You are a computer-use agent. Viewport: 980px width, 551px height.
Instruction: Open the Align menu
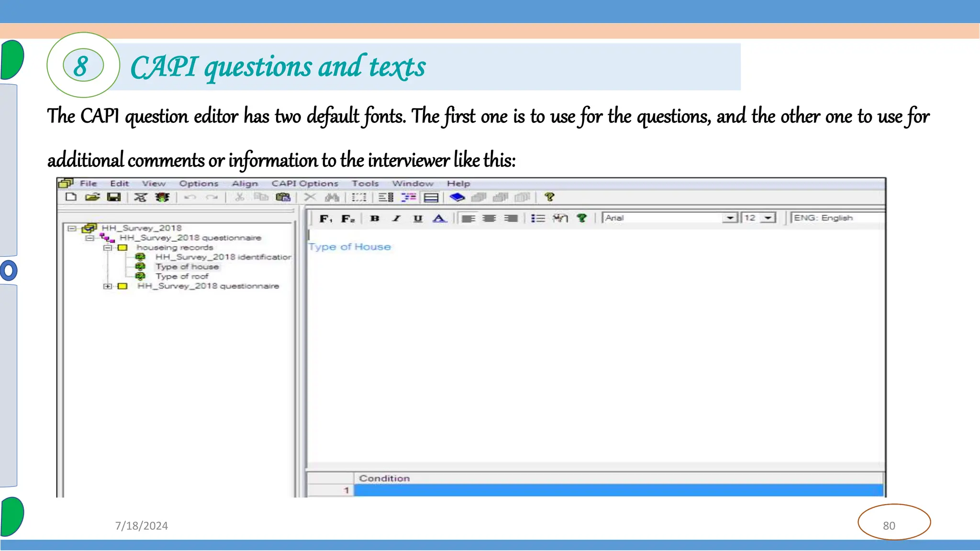[x=245, y=184]
